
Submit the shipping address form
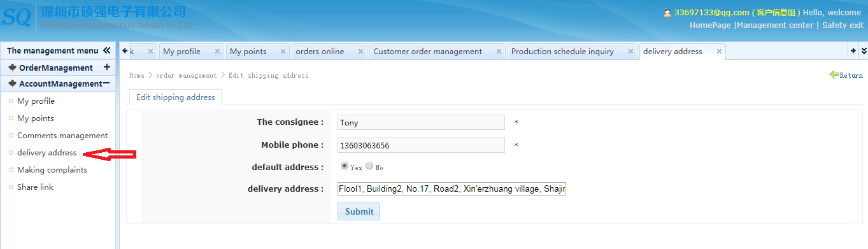[x=359, y=211]
